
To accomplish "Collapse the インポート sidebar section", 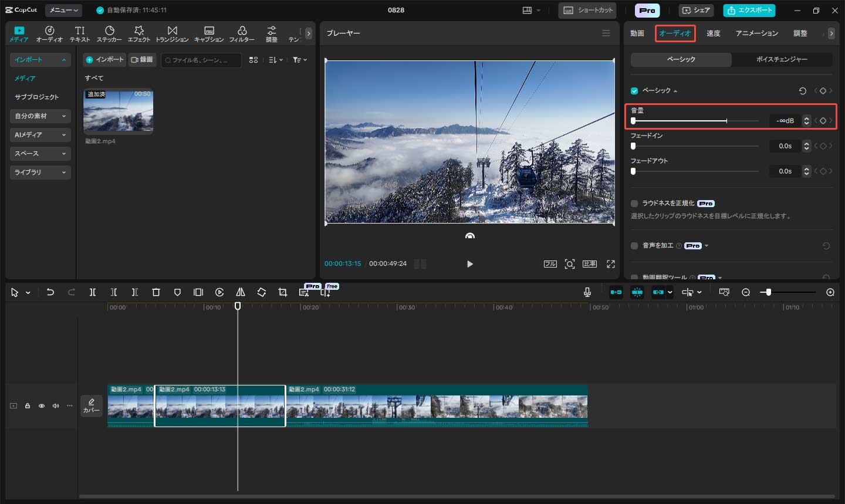I will 40,60.
